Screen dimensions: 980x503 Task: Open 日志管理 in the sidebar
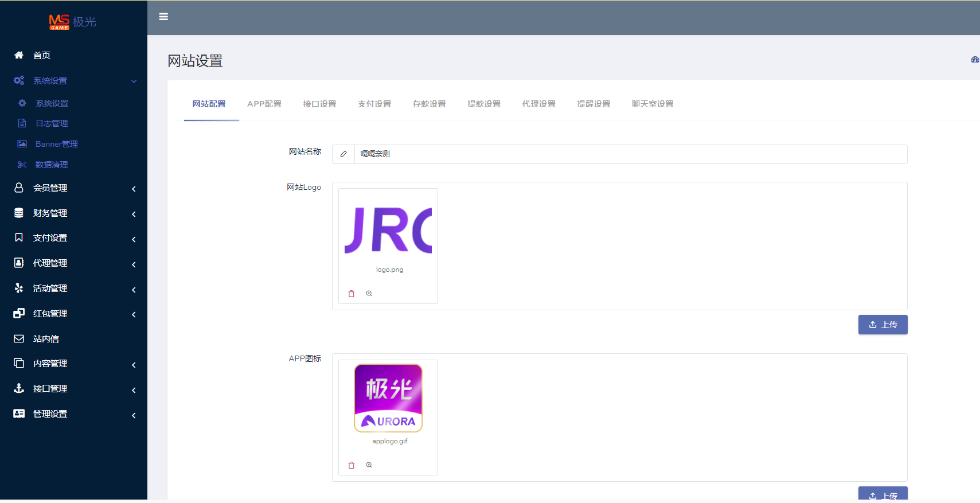pyautogui.click(x=52, y=124)
